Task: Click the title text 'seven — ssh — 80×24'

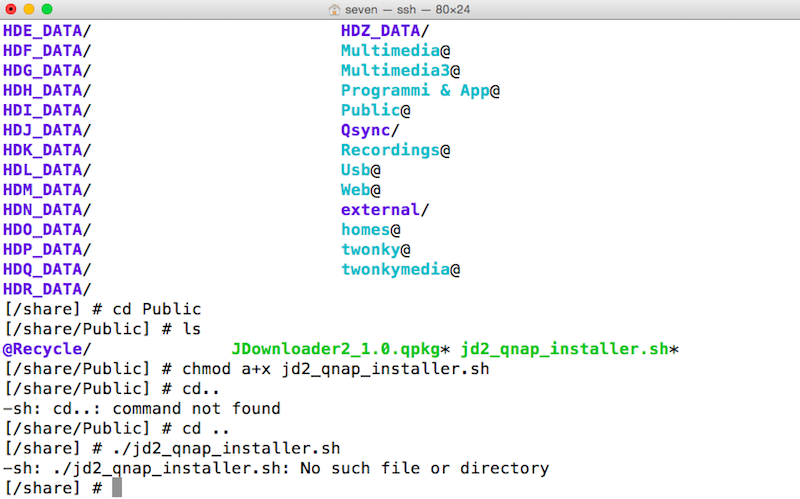Action: [408, 9]
